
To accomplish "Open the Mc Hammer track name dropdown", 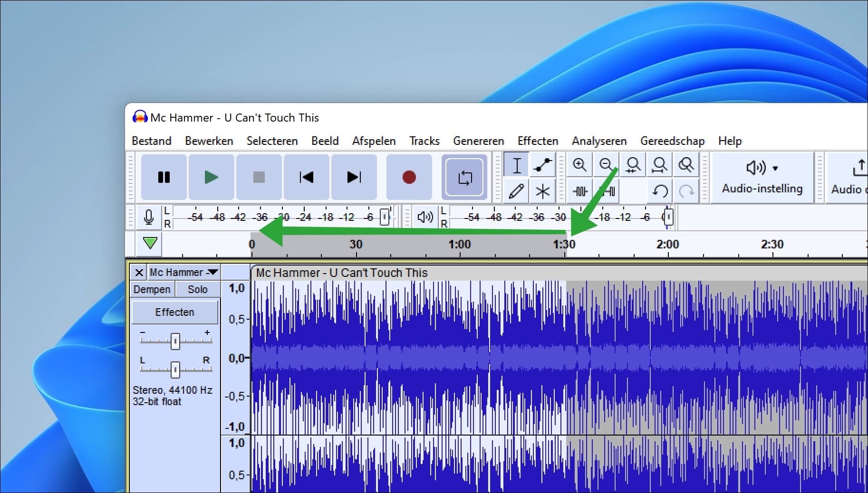I will (x=183, y=273).
